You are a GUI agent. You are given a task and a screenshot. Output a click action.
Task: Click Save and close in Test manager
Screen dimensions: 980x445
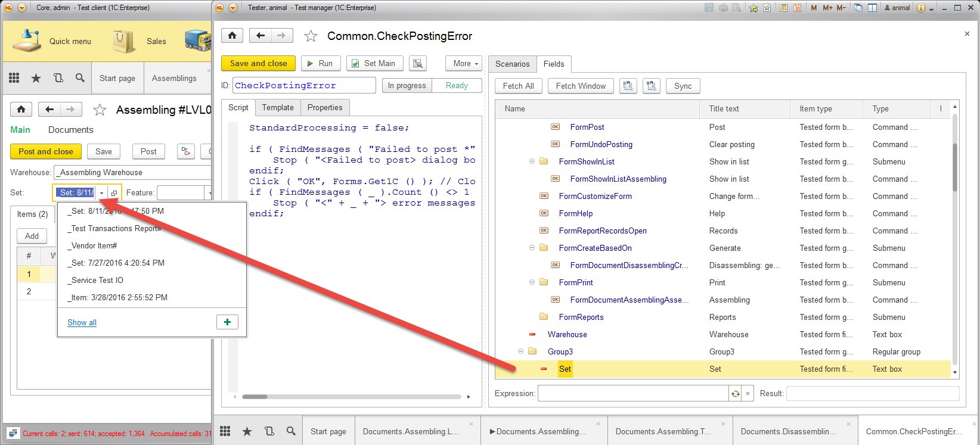[259, 63]
